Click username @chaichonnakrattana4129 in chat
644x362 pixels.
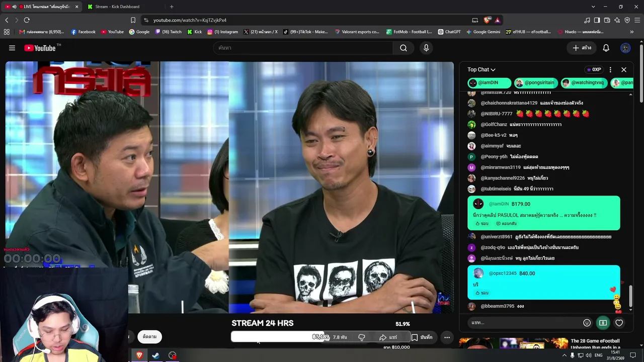[x=509, y=103]
